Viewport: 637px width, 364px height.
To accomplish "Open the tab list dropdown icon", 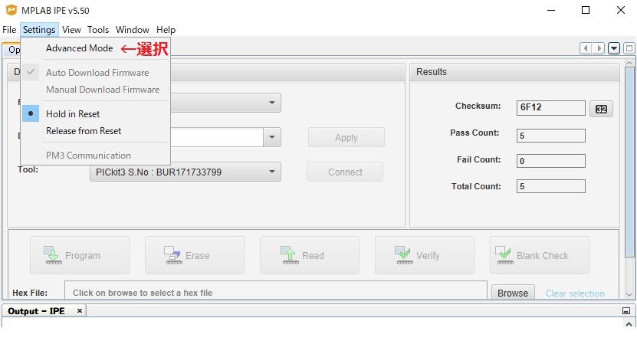I will [x=614, y=48].
